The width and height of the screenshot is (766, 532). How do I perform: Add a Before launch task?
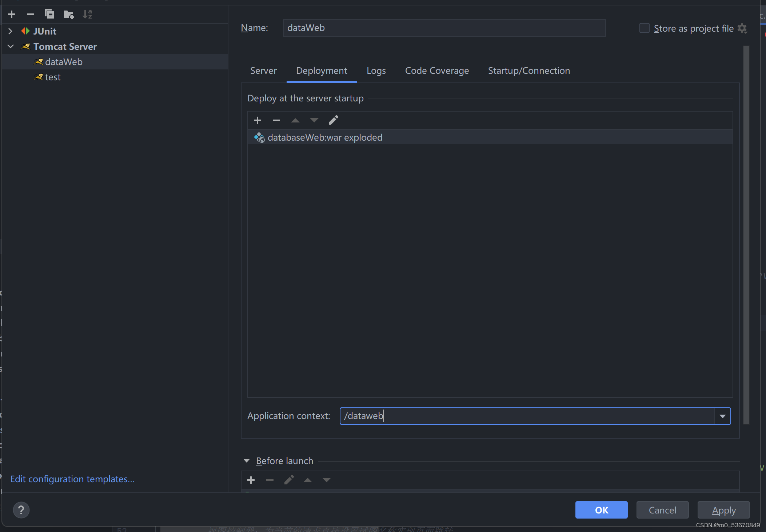click(x=251, y=480)
